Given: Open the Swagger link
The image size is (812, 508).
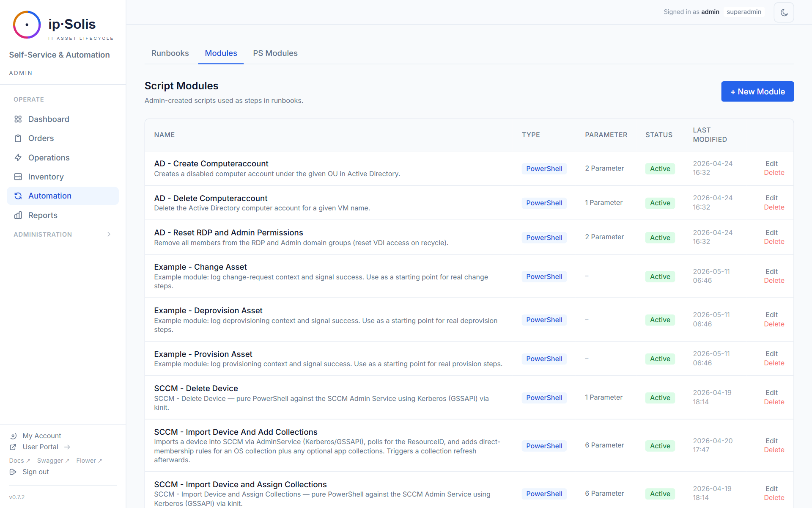Looking at the screenshot, I should 53,461.
